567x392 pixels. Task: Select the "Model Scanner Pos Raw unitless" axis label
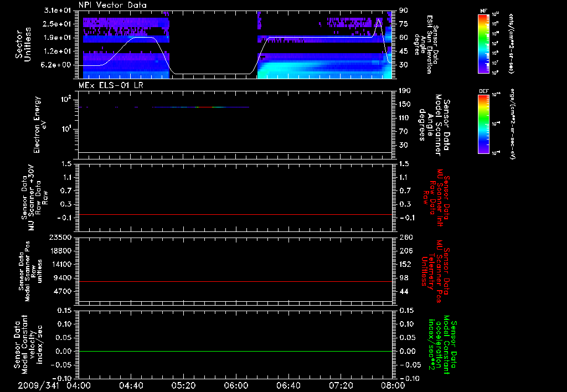(x=31, y=271)
